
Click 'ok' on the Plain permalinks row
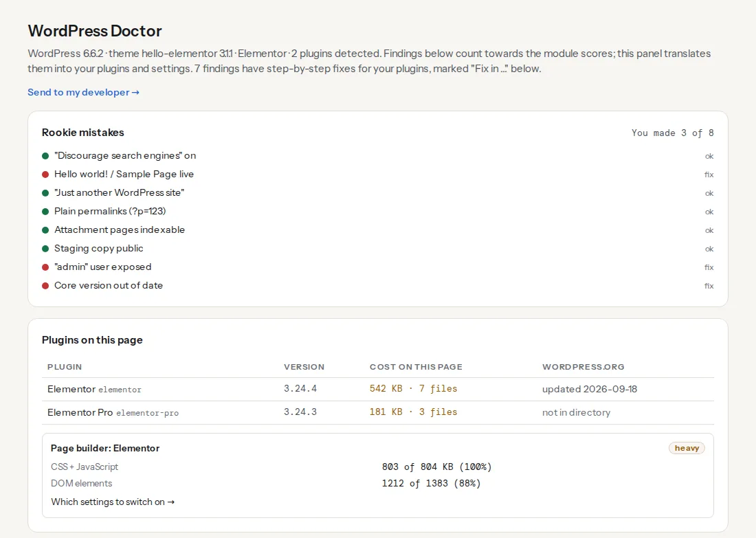pyautogui.click(x=709, y=212)
